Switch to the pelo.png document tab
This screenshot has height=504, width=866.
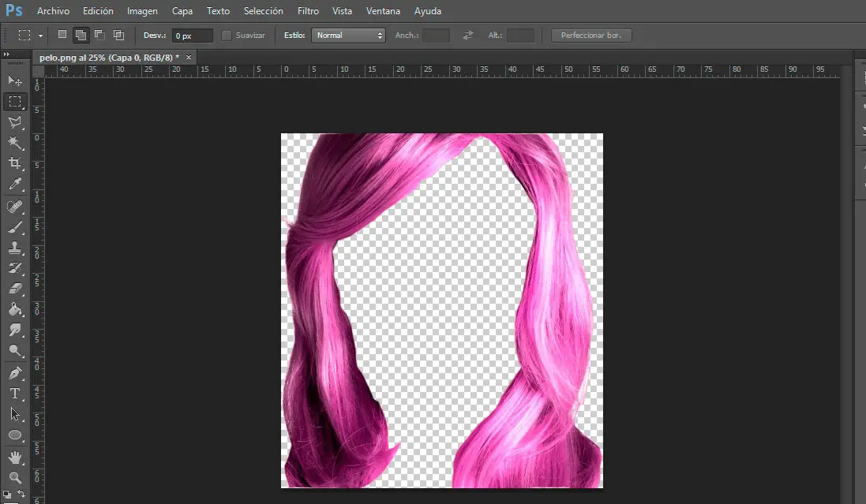point(109,58)
